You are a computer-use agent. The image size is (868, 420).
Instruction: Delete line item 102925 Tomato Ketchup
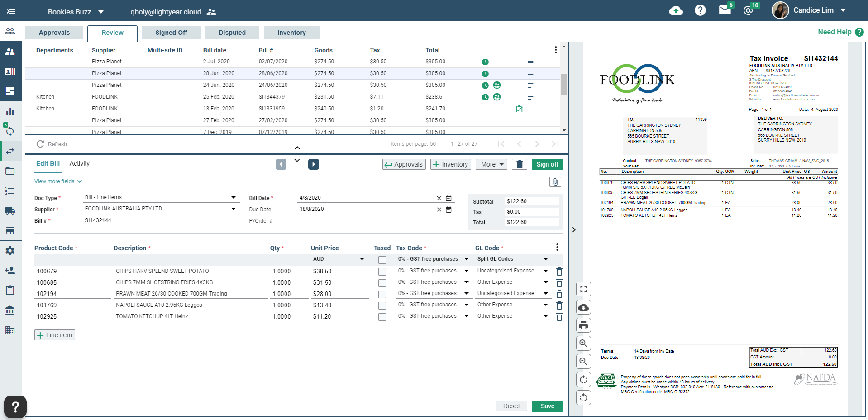point(559,317)
